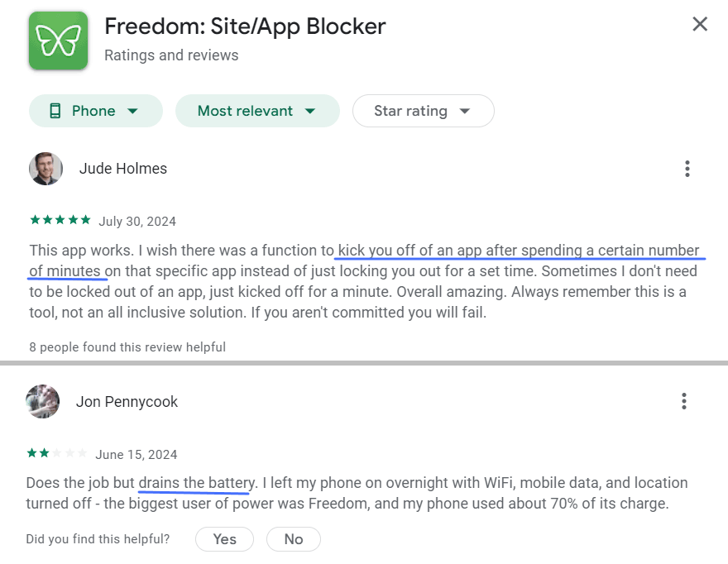The image size is (728, 564).
Task: Open the Most relevant sorting dropdown
Action: click(257, 110)
